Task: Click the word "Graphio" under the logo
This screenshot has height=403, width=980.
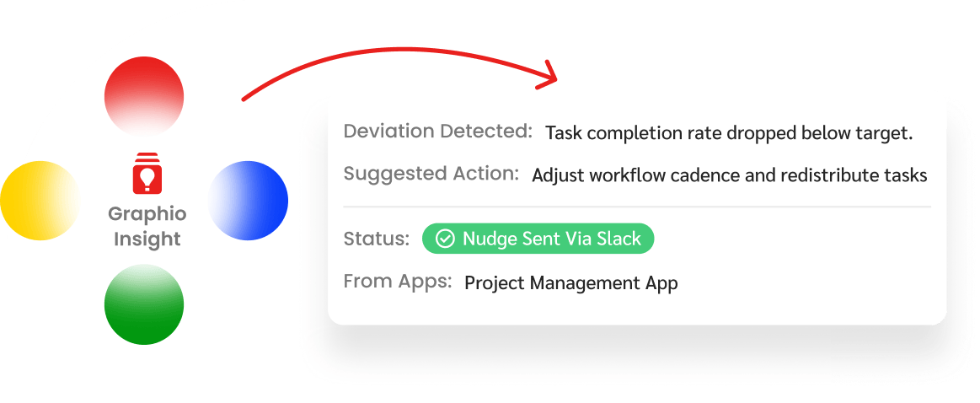Action: (x=147, y=213)
